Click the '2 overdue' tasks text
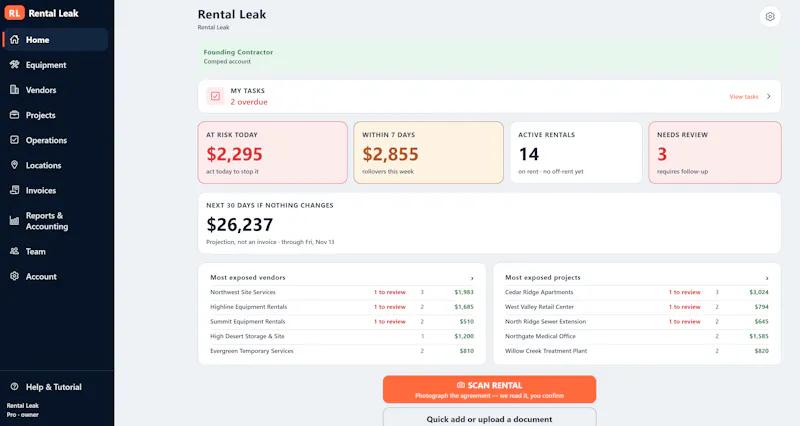Viewport: 800px width, 426px height. point(249,102)
